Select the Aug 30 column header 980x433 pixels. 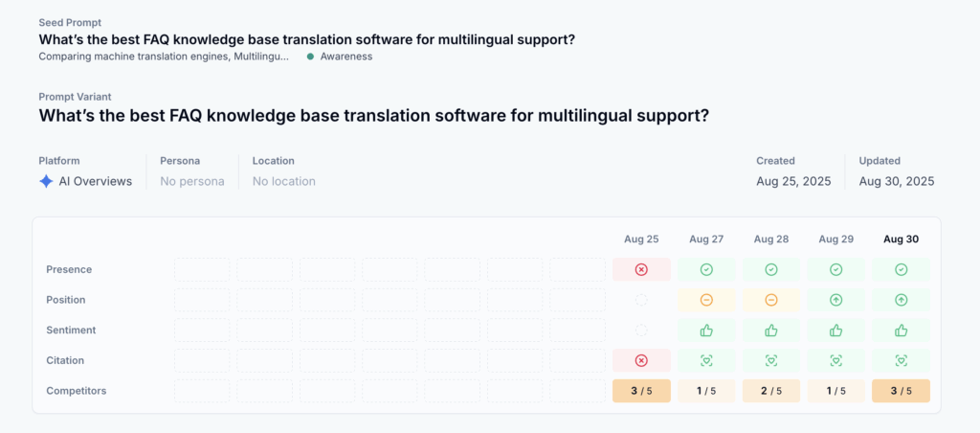tap(901, 239)
